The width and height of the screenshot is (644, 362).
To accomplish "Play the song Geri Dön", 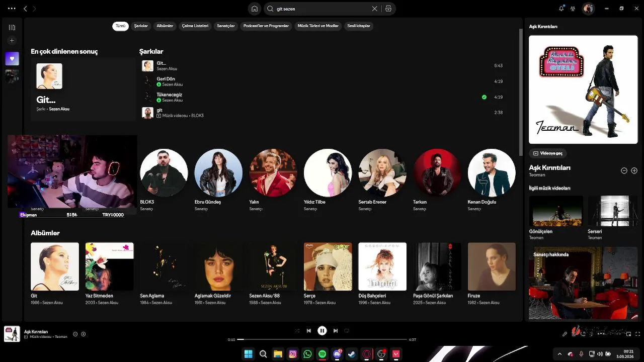I will click(x=322, y=81).
